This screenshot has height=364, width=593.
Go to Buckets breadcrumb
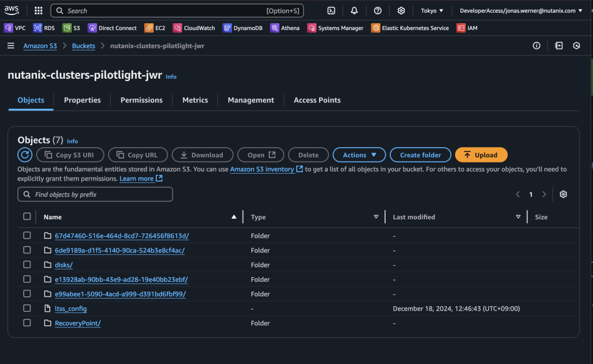pyautogui.click(x=83, y=46)
